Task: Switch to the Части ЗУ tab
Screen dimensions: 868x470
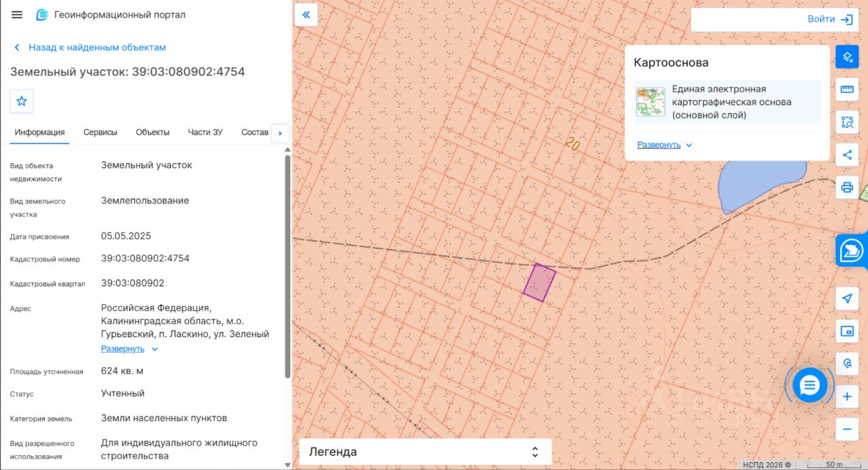Action: pos(205,132)
